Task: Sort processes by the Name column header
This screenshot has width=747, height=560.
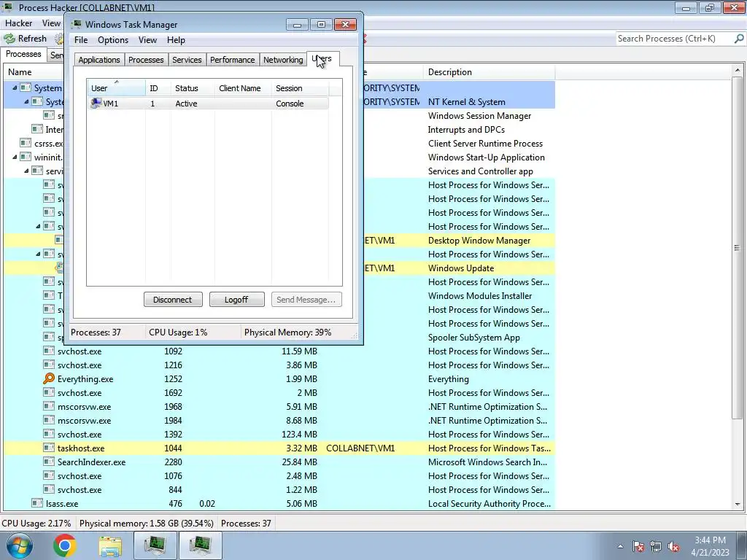Action: point(35,72)
